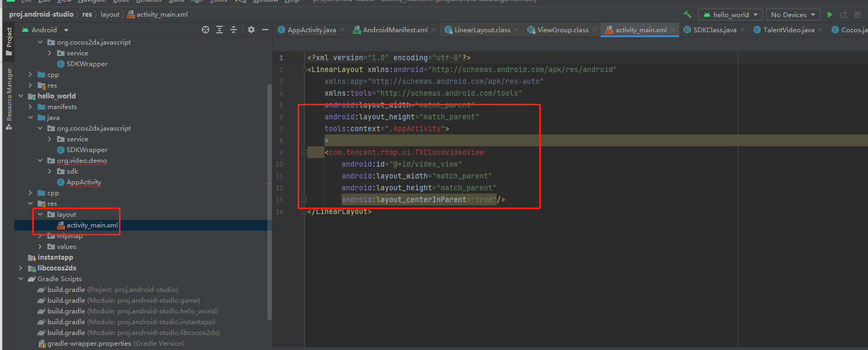The image size is (868, 350).
Task: Switch to the SDKClass.java tab
Action: 715,30
